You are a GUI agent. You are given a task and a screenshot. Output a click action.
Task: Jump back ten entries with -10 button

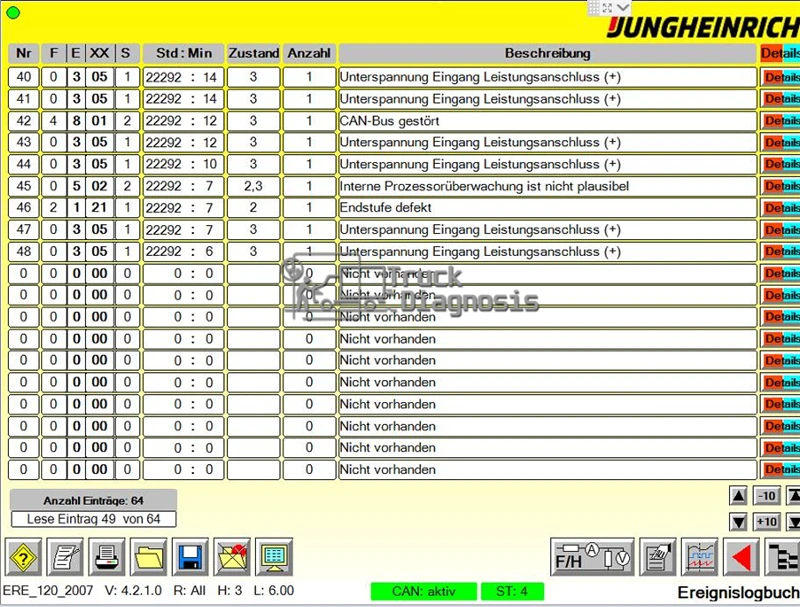[766, 495]
